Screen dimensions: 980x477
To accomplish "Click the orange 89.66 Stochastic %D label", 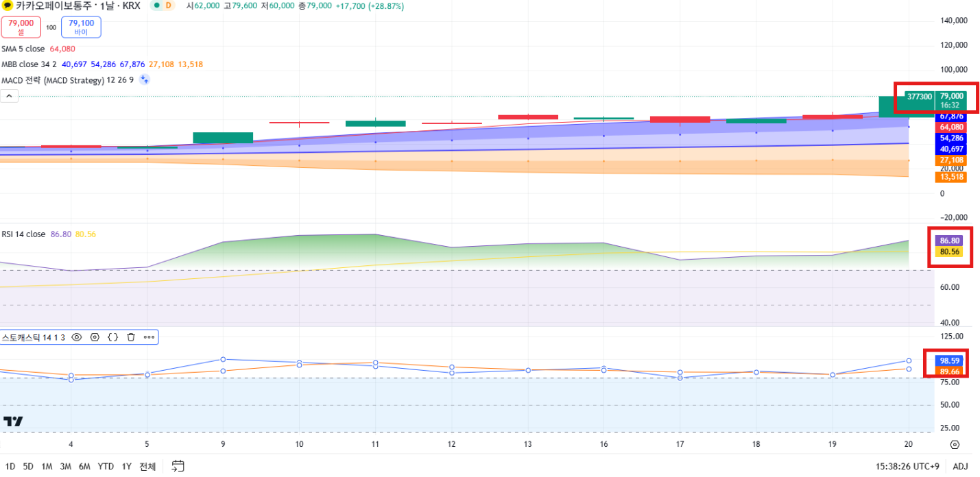I will 949,371.
